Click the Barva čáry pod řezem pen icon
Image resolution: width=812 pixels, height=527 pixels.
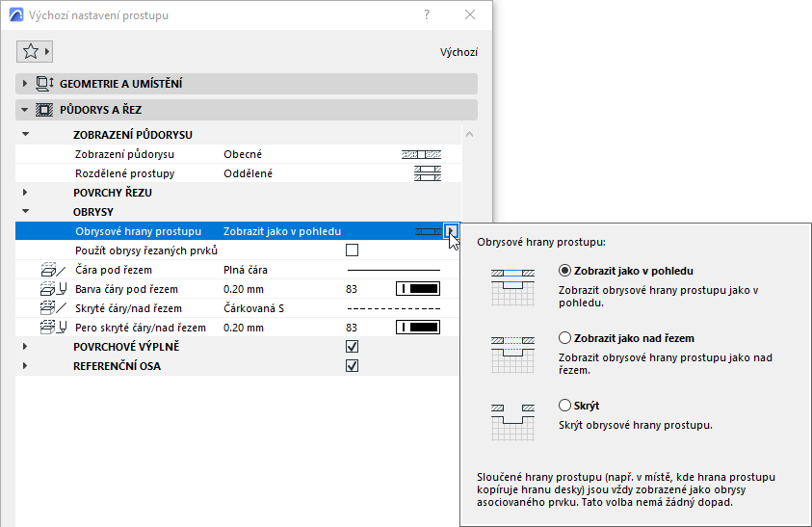coord(53,289)
